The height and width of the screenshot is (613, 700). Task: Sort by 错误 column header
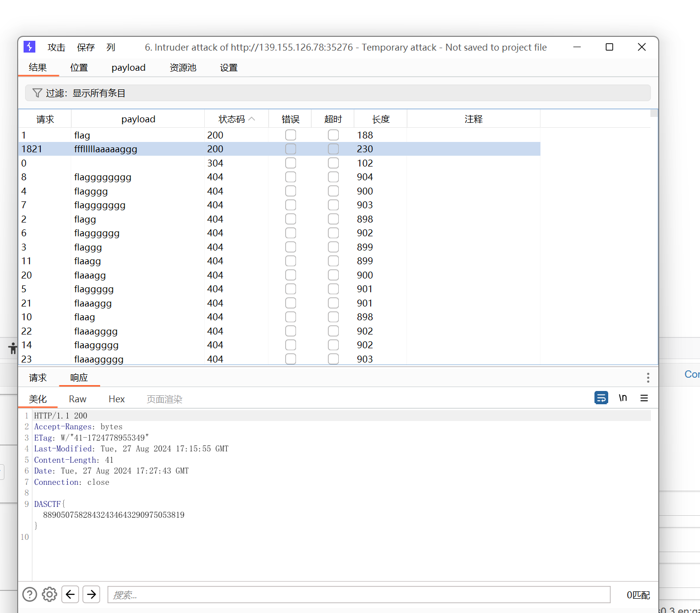(x=291, y=119)
